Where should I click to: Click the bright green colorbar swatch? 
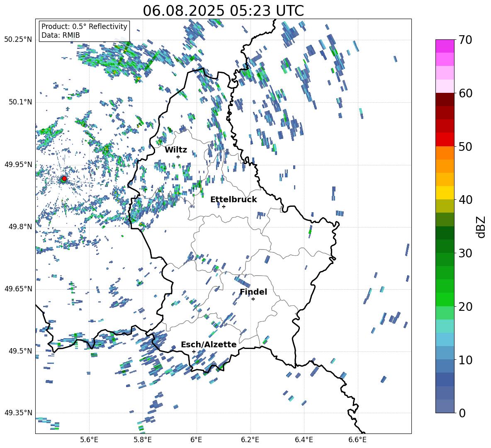445,299
